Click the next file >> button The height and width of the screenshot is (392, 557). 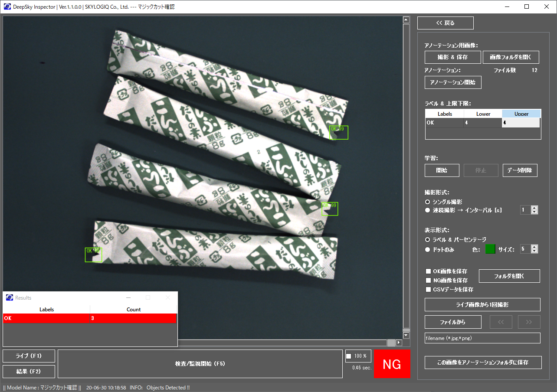click(529, 322)
